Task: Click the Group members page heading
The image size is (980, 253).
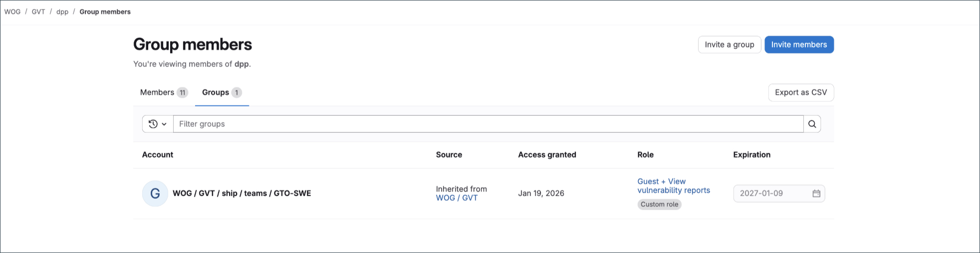Action: point(193,44)
